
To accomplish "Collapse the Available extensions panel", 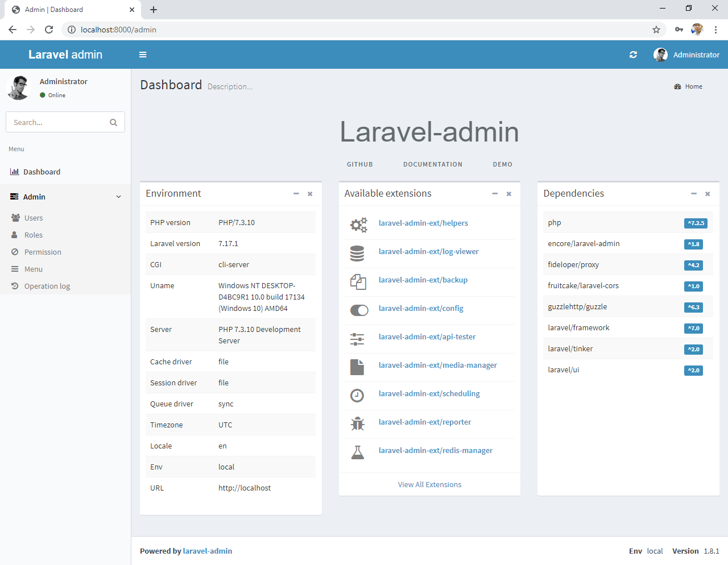I will tap(495, 194).
